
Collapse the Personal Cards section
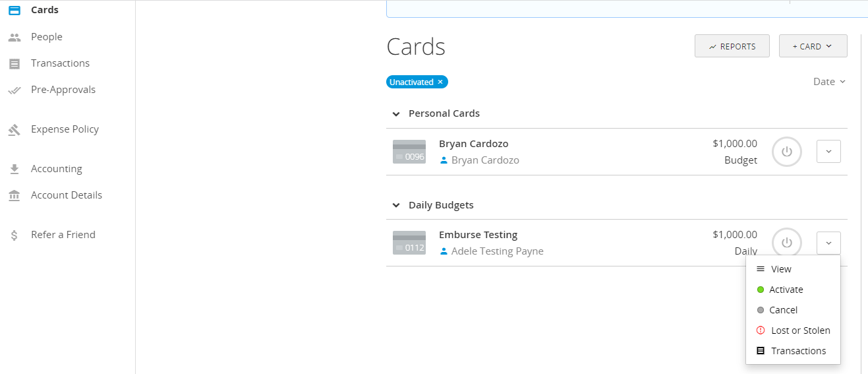pos(396,114)
